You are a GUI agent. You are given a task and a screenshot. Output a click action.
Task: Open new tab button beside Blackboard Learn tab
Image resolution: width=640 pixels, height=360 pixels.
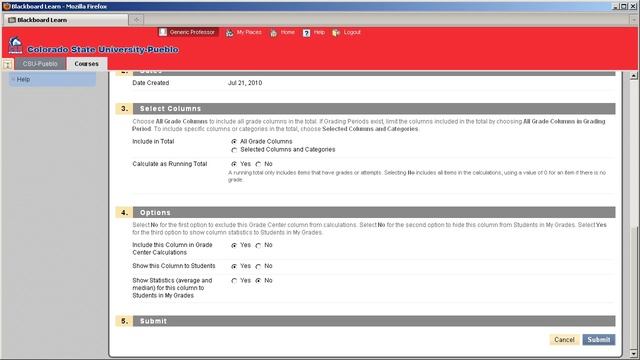(x=136, y=20)
